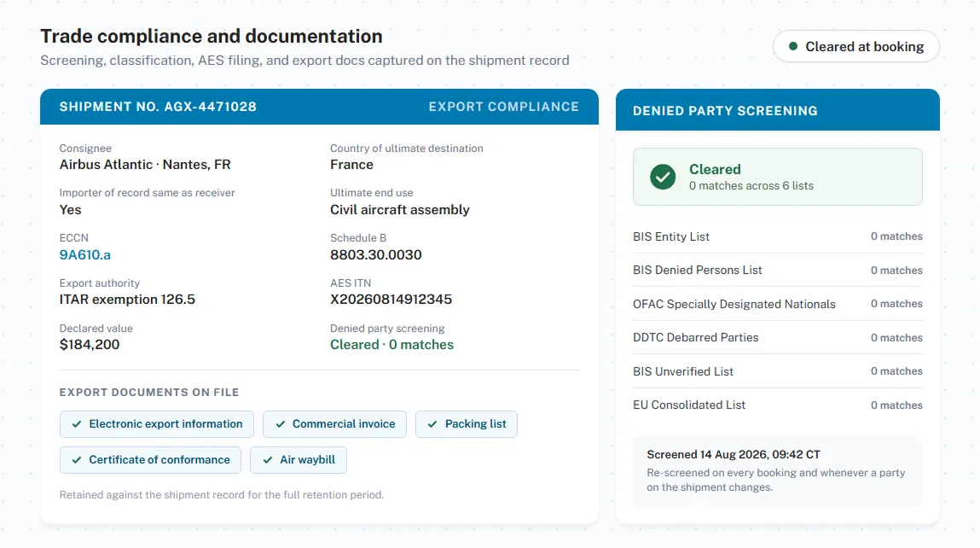
Task: Click the green Cleared checkmark circle icon
Action: click(663, 177)
